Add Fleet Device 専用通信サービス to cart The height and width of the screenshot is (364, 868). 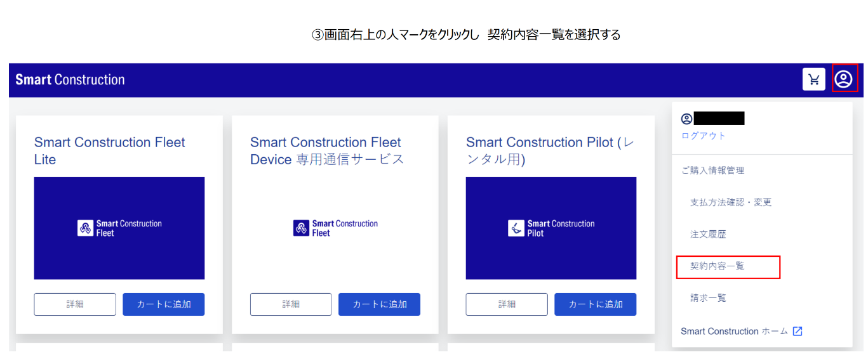click(379, 304)
